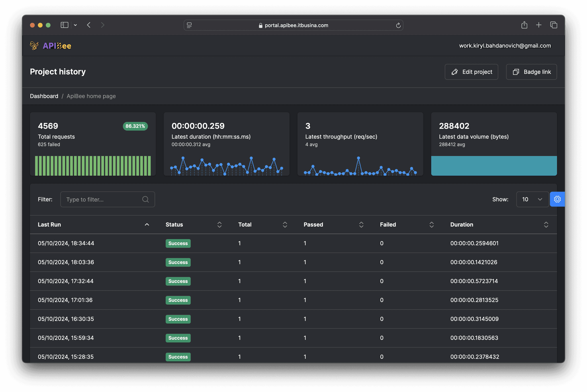Click the Edit project button
The image size is (587, 392).
(471, 72)
